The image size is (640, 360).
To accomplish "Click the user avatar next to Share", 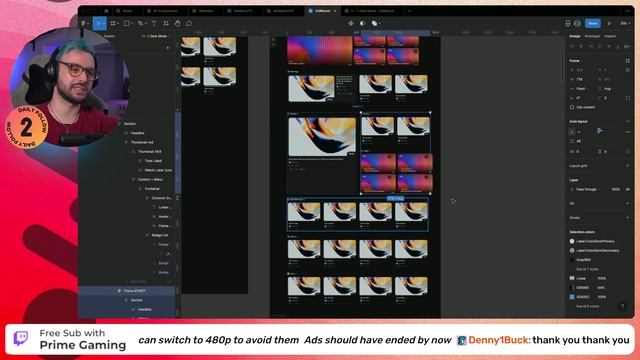I will [577, 24].
